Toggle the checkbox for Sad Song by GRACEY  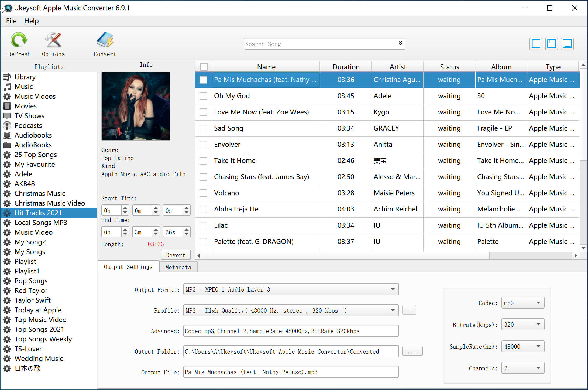point(203,128)
